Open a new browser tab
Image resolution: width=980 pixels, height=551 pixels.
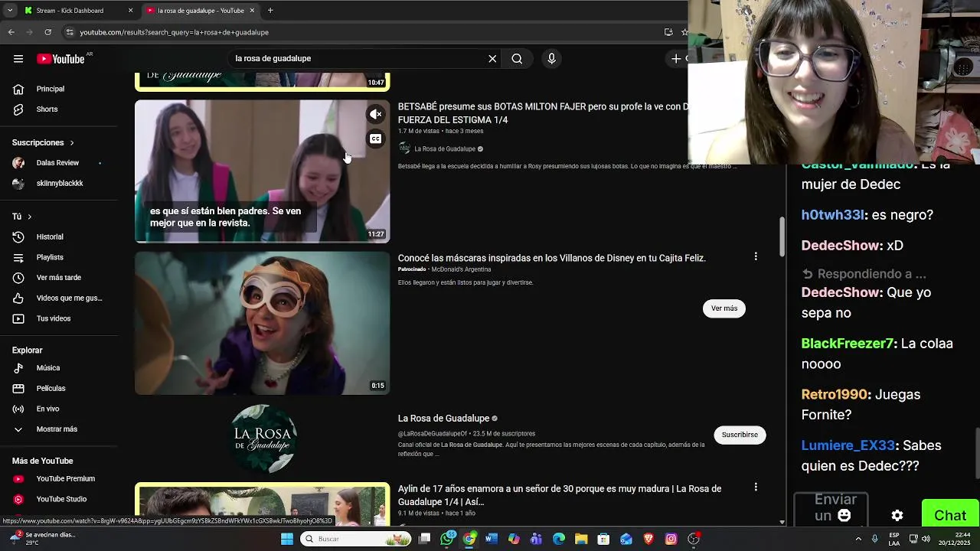(270, 11)
